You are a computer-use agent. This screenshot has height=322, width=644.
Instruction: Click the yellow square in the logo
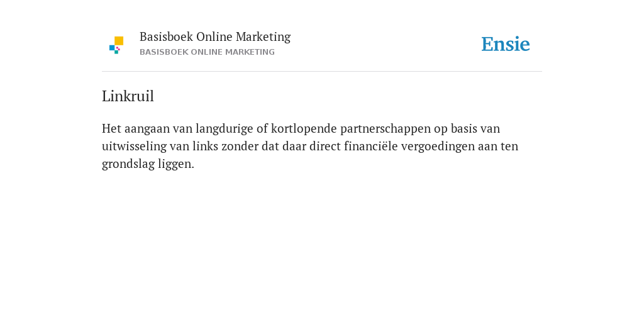pos(119,40)
